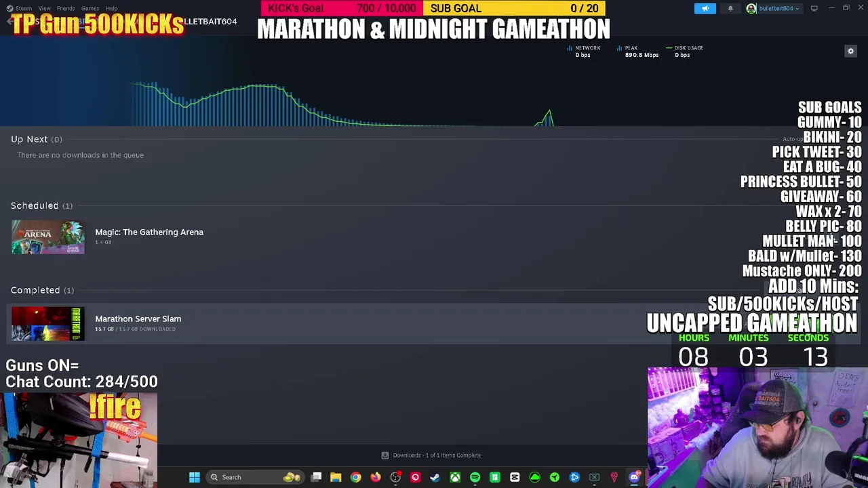Open Task View from taskbar

(316, 477)
